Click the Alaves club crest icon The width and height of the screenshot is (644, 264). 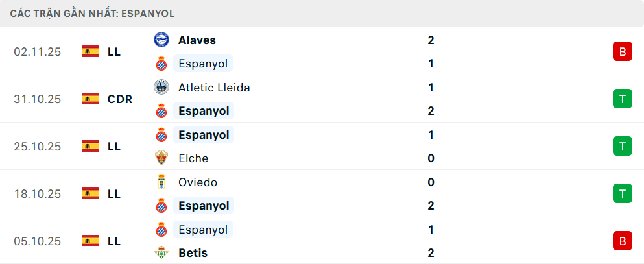coord(161,40)
